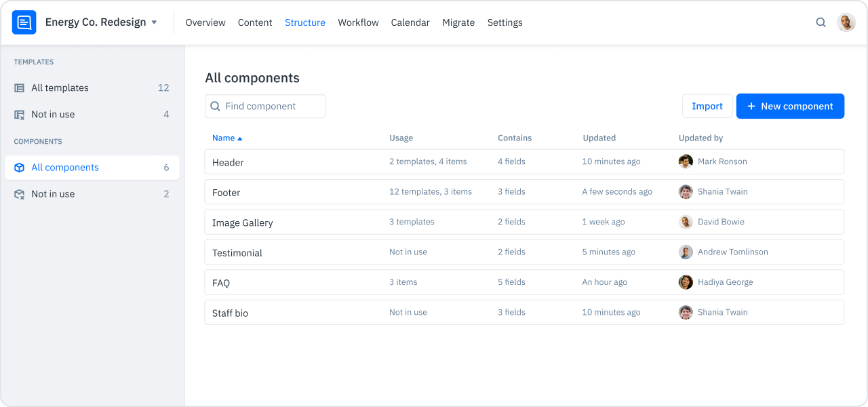Click Mark Ronson's avatar in Header row
This screenshot has width=868, height=407.
(x=686, y=161)
